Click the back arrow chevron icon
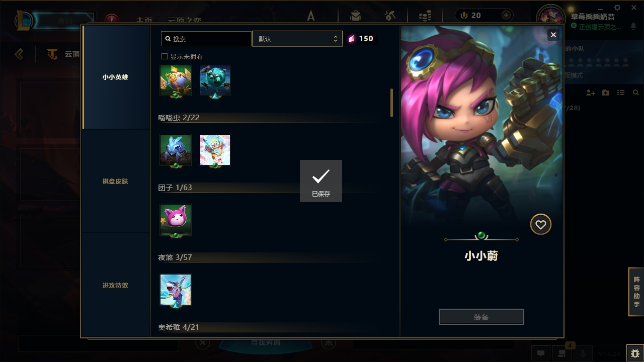Screen dimensions: 644x362 click(x=19, y=54)
